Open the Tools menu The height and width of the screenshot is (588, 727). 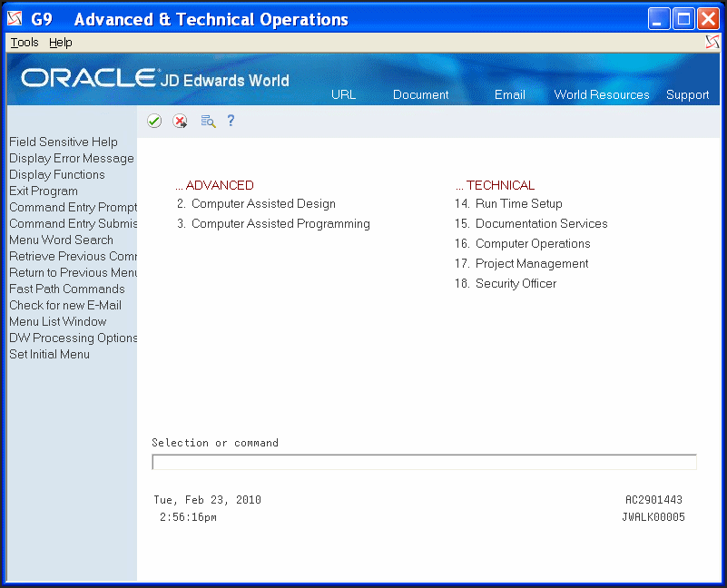pyautogui.click(x=25, y=43)
